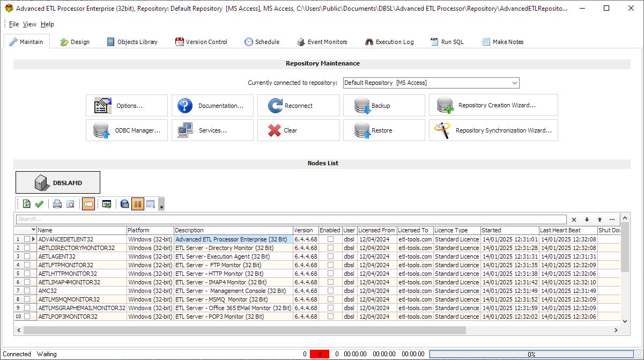Toggle Enabled checkbox for AMC32 row
Screen dimensions: 644x360
click(x=330, y=291)
